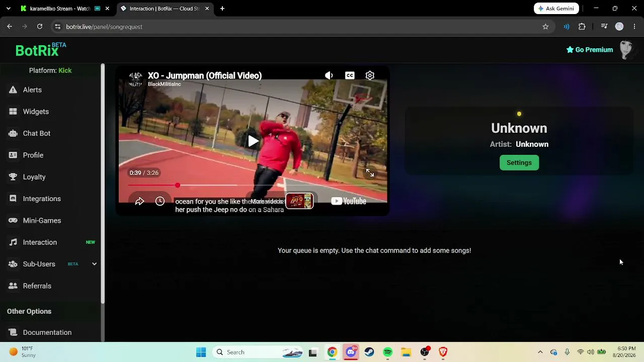Open Spotify from the taskbar
Screen dimensions: 644x362
pyautogui.click(x=387, y=352)
